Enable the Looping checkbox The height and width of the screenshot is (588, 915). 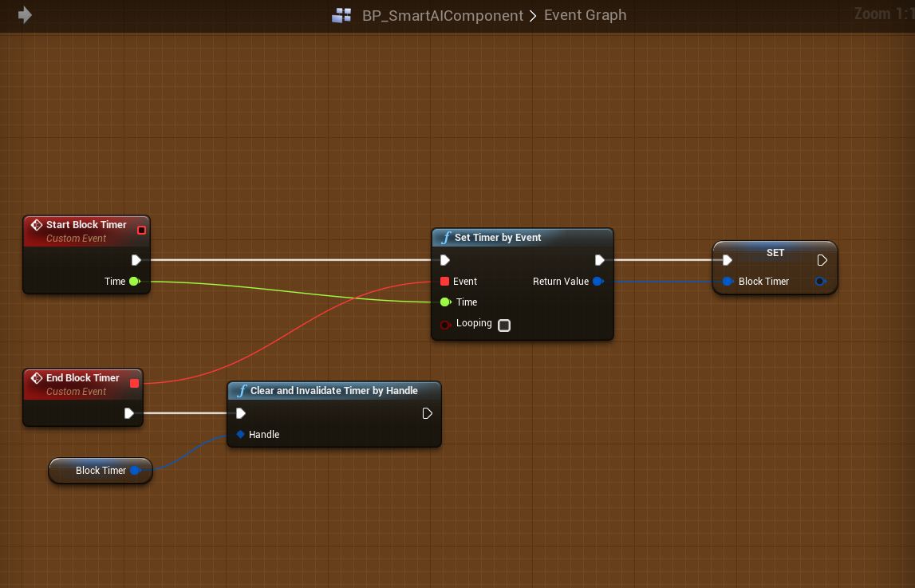[x=504, y=326]
